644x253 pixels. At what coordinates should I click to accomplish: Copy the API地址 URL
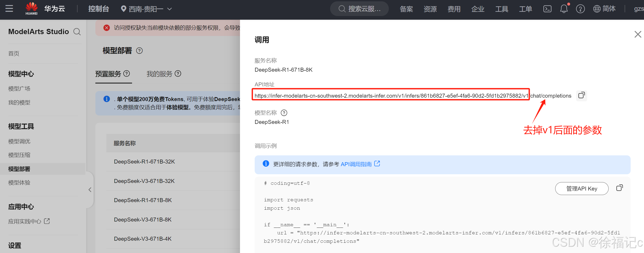coord(581,96)
